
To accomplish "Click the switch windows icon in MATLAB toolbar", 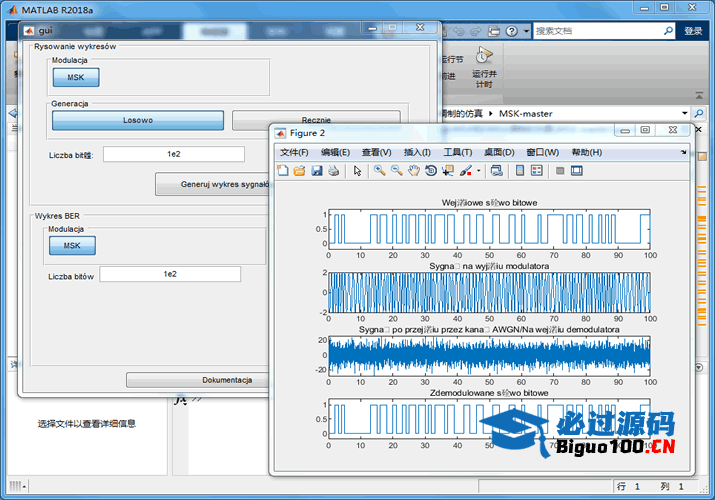I will (494, 31).
